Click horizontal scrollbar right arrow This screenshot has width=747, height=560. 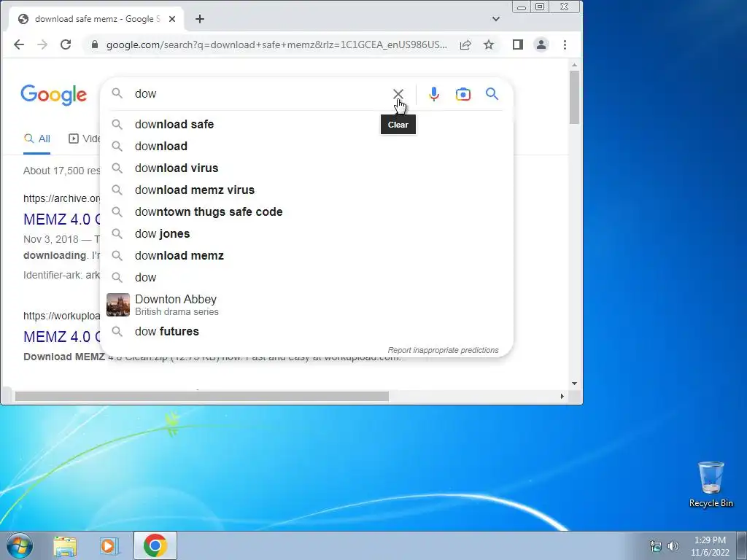click(x=562, y=396)
